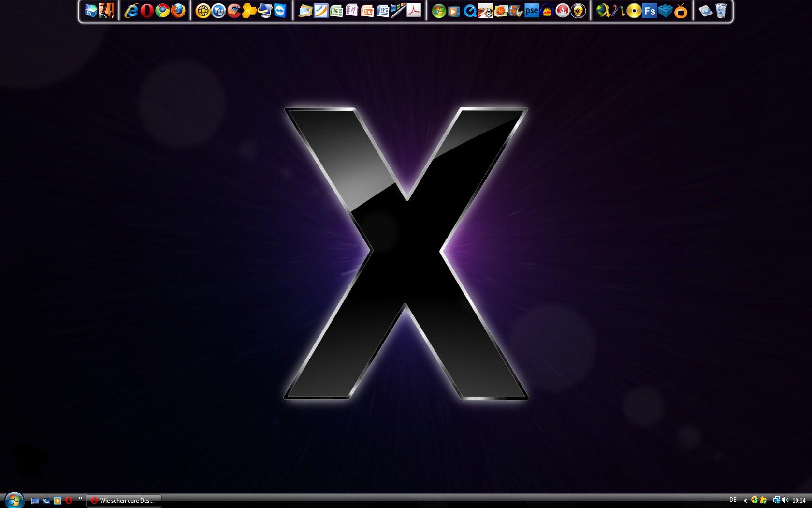Image resolution: width=812 pixels, height=508 pixels.
Task: Launch the gold disc icon
Action: pyautogui.click(x=634, y=11)
